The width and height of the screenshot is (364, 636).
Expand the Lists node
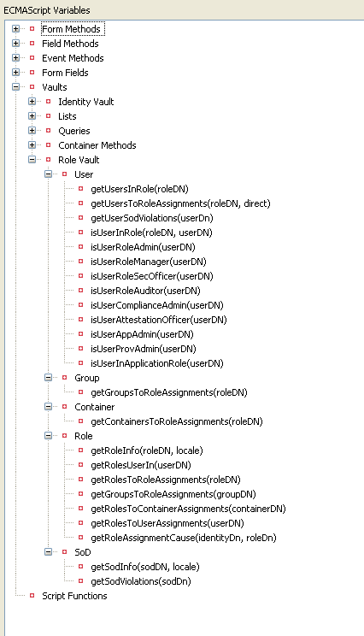(x=32, y=116)
